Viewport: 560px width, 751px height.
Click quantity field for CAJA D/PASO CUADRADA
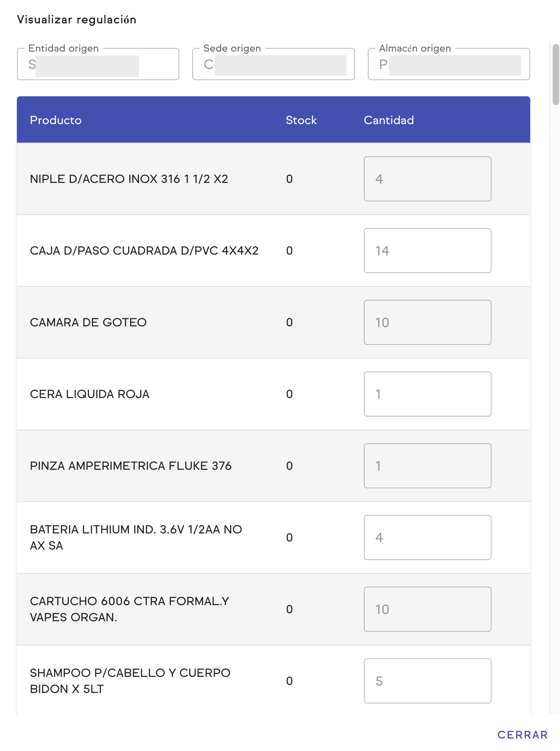coord(427,251)
